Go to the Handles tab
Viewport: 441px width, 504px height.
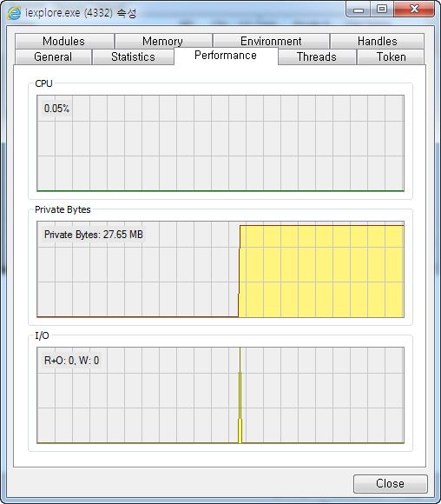pyautogui.click(x=377, y=41)
